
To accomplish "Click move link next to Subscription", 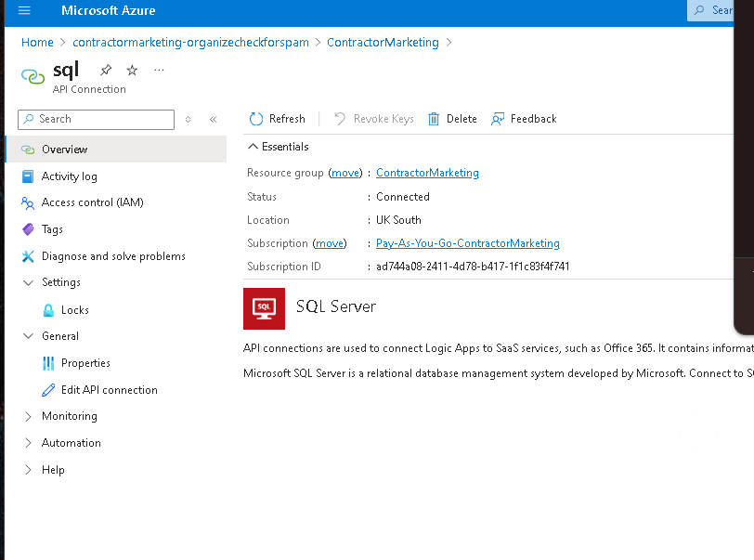I will coord(330,243).
